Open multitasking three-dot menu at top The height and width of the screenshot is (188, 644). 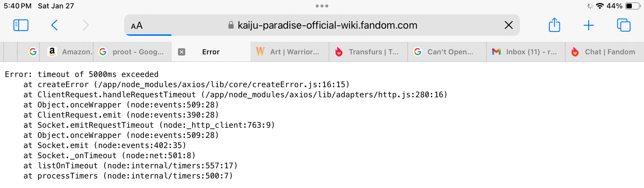322,6
